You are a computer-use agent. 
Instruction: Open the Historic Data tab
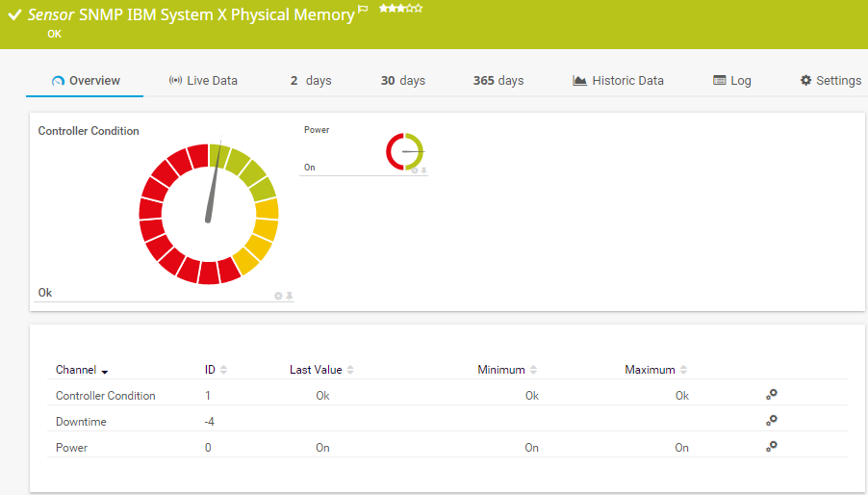[618, 81]
